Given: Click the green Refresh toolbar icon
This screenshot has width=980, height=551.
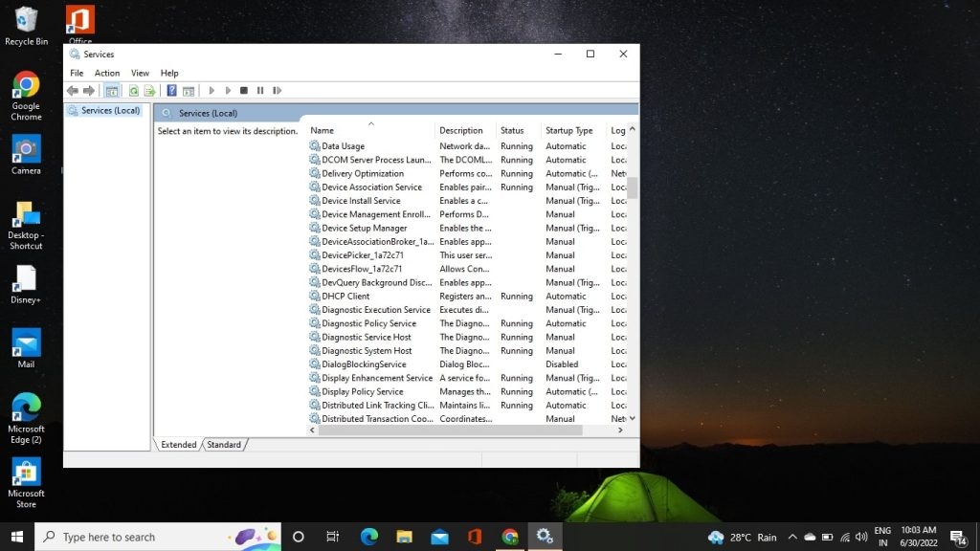Looking at the screenshot, I should pos(134,91).
